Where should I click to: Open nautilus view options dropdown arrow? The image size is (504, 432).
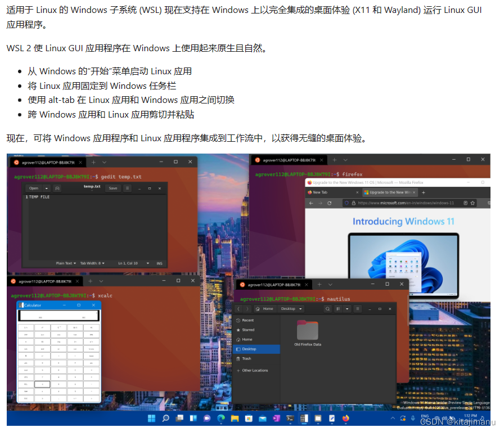pos(347,309)
